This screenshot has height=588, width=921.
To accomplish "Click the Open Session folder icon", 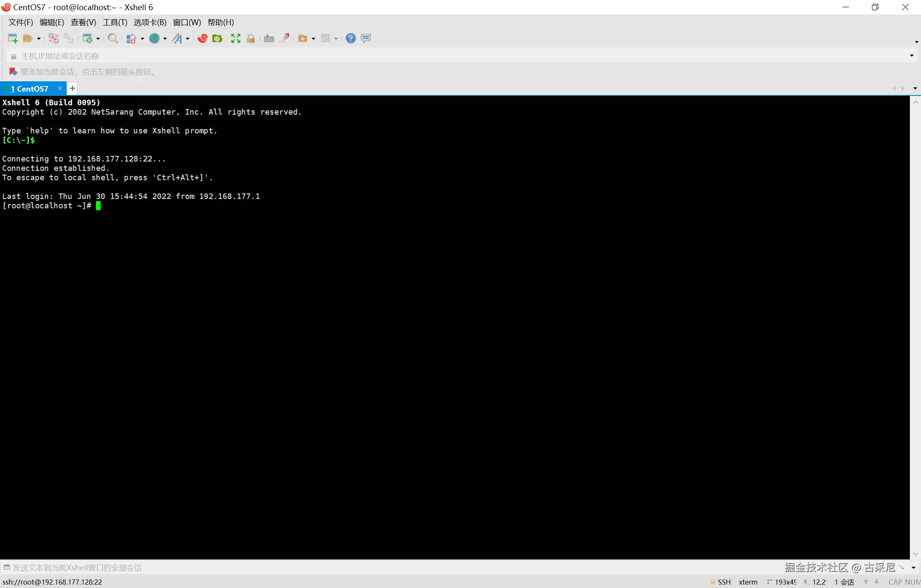I will (x=28, y=39).
